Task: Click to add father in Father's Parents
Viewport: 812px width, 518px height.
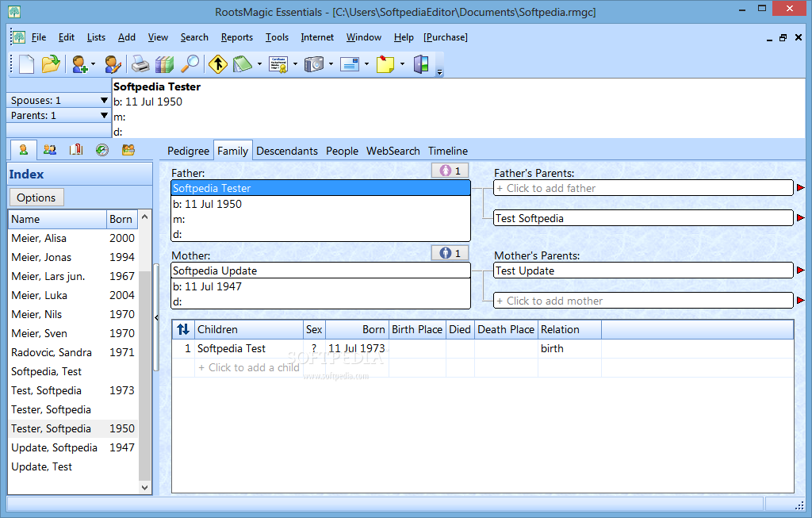Action: (x=643, y=188)
